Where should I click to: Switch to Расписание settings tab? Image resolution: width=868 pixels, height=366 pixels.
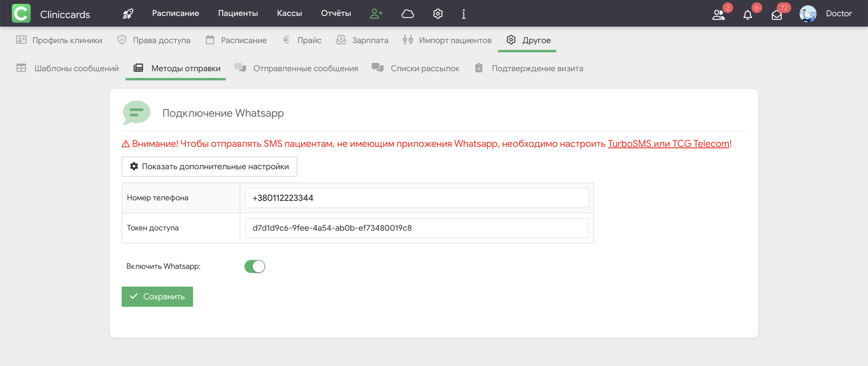[x=236, y=40]
